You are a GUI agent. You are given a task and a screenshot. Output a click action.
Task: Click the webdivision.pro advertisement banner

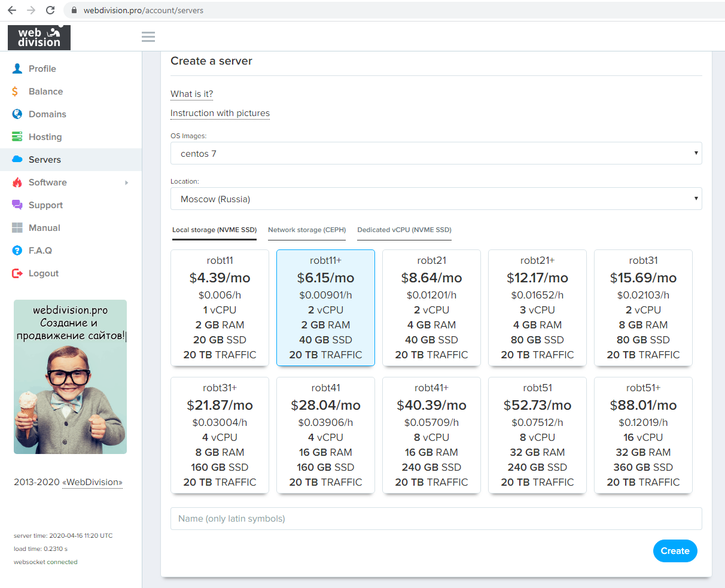(70, 377)
